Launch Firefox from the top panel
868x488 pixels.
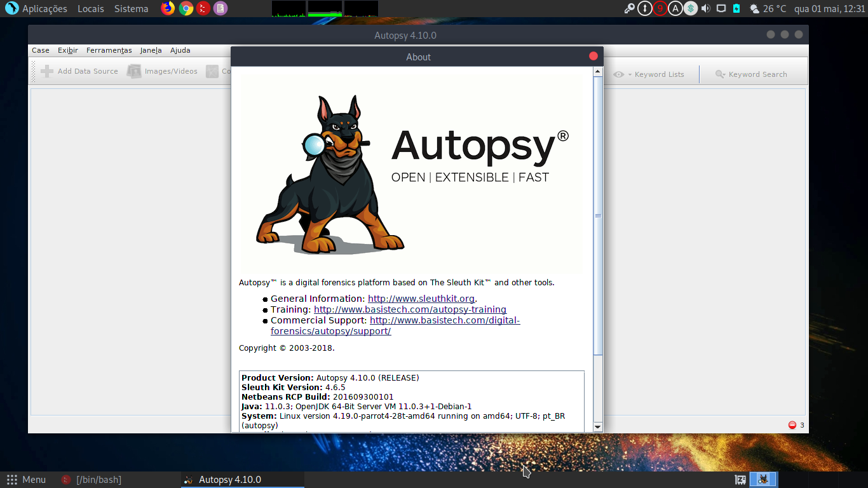point(167,8)
